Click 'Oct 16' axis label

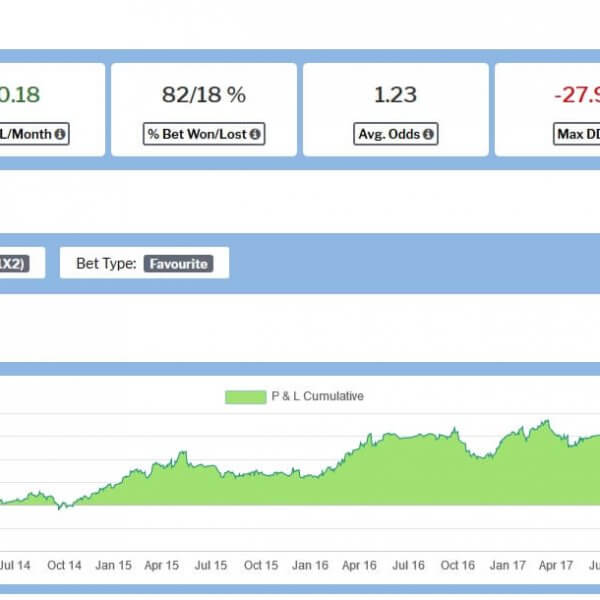click(458, 565)
